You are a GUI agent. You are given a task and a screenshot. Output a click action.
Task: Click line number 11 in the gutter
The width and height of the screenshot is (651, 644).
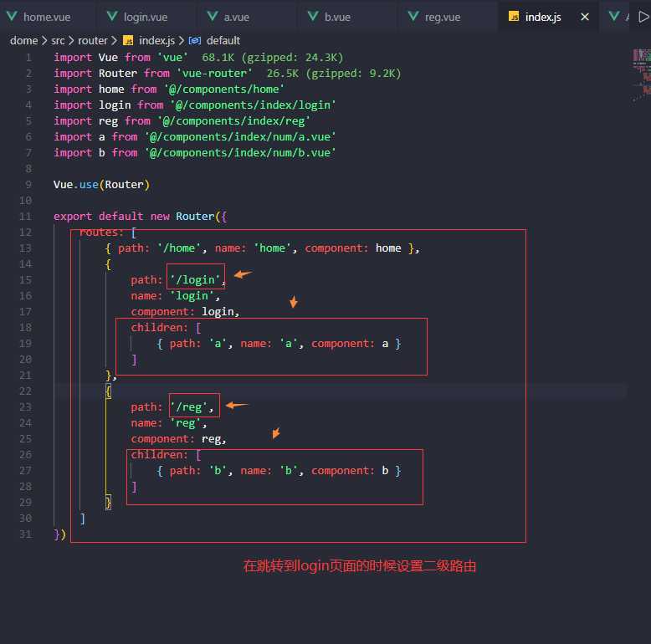coord(25,217)
